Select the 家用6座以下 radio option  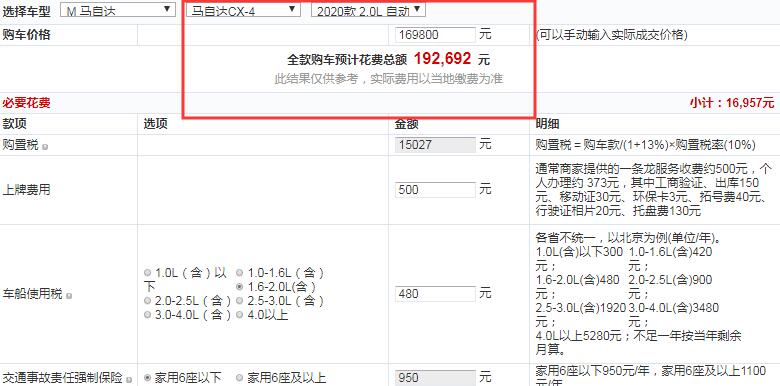[147, 378]
